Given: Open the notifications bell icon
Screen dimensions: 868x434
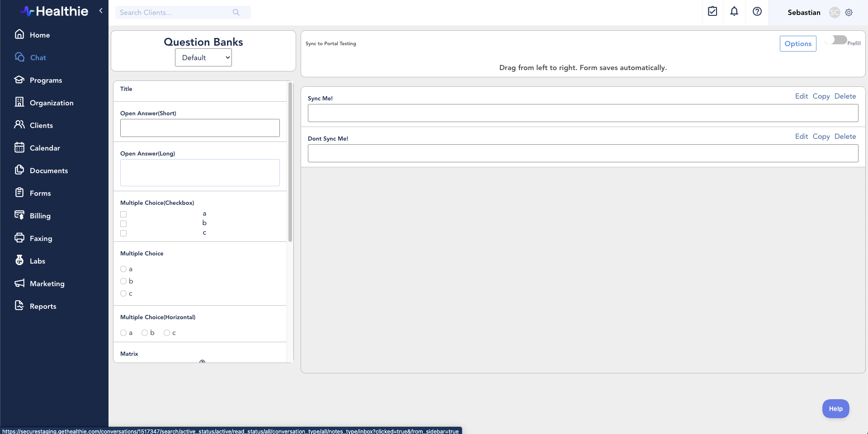Looking at the screenshot, I should 734,12.
